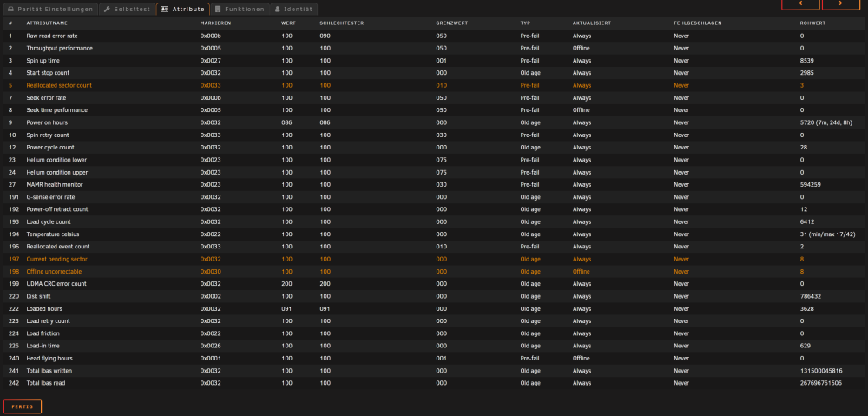Click raw value 131500045816
Screen dimensions: 868x416
(x=821, y=371)
